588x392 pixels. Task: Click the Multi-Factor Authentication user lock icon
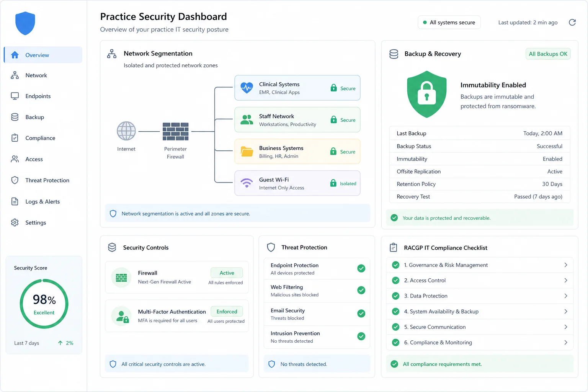[x=122, y=317]
